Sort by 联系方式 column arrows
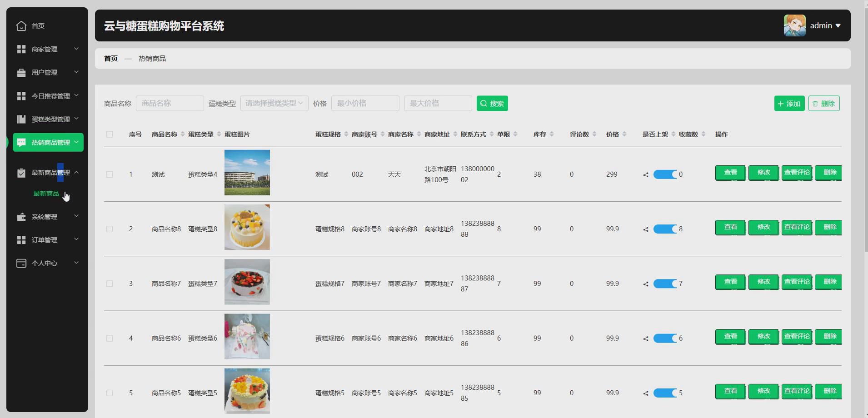Image resolution: width=868 pixels, height=418 pixels. 492,134
